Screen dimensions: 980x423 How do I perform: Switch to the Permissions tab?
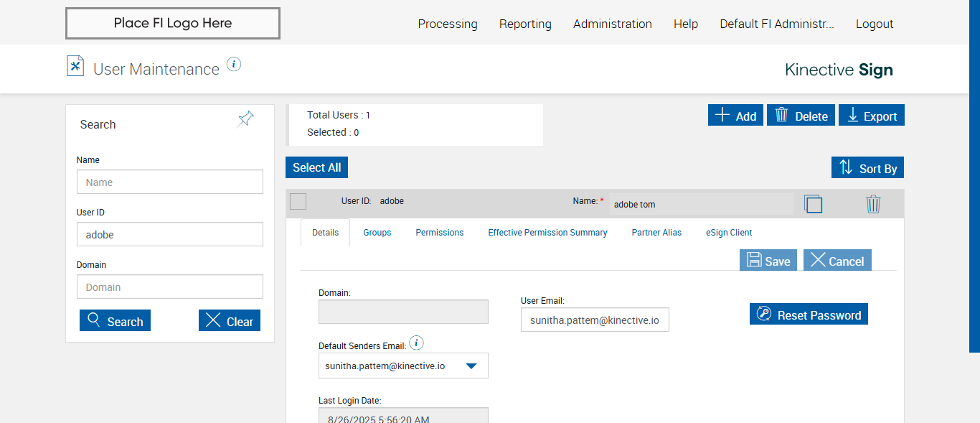(x=439, y=233)
